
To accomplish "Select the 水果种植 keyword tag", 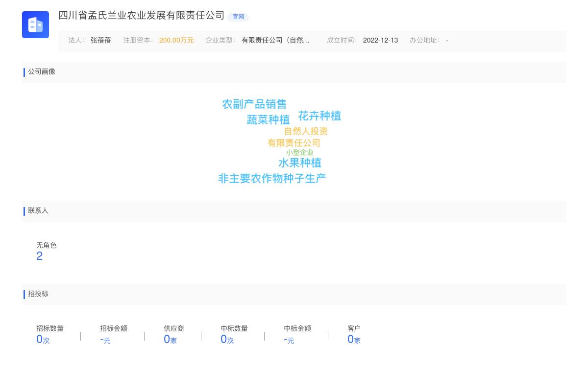I will (x=300, y=163).
